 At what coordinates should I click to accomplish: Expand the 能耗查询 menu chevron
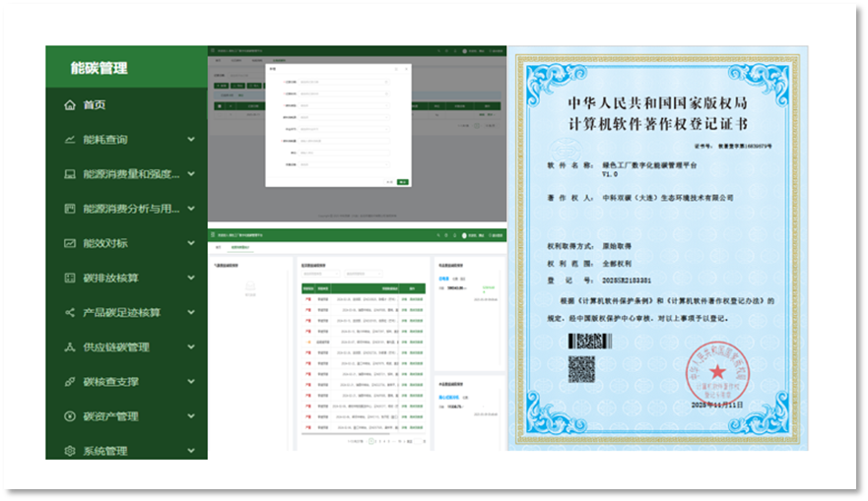(x=191, y=140)
